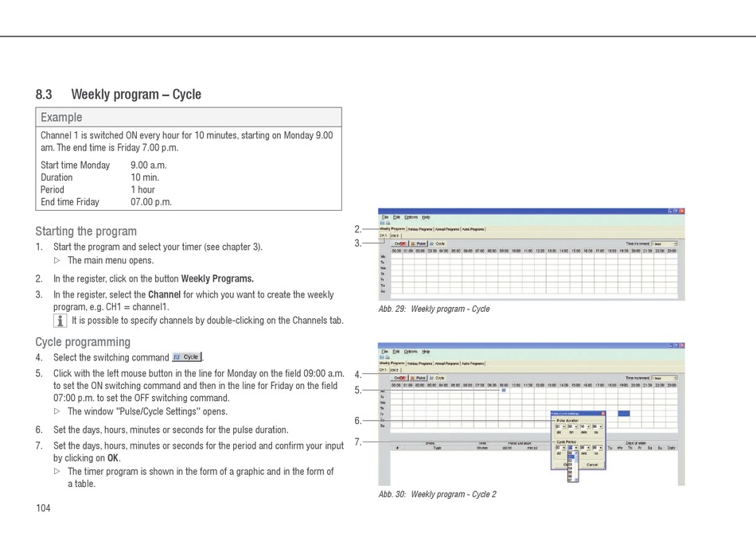Open Time increment dropdown in Abb. 30 window
Image resolution: width=756 pixels, height=533 pixels.
click(x=664, y=378)
